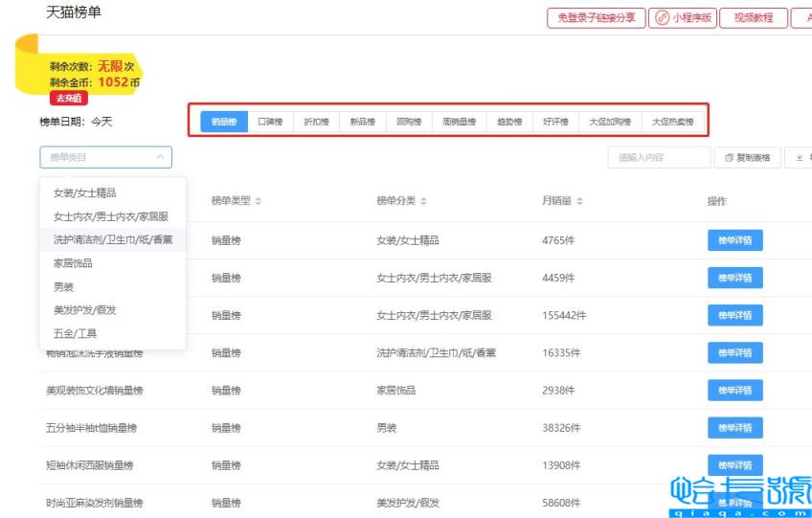Click the 榜单日期: 今天 label

tap(76, 122)
